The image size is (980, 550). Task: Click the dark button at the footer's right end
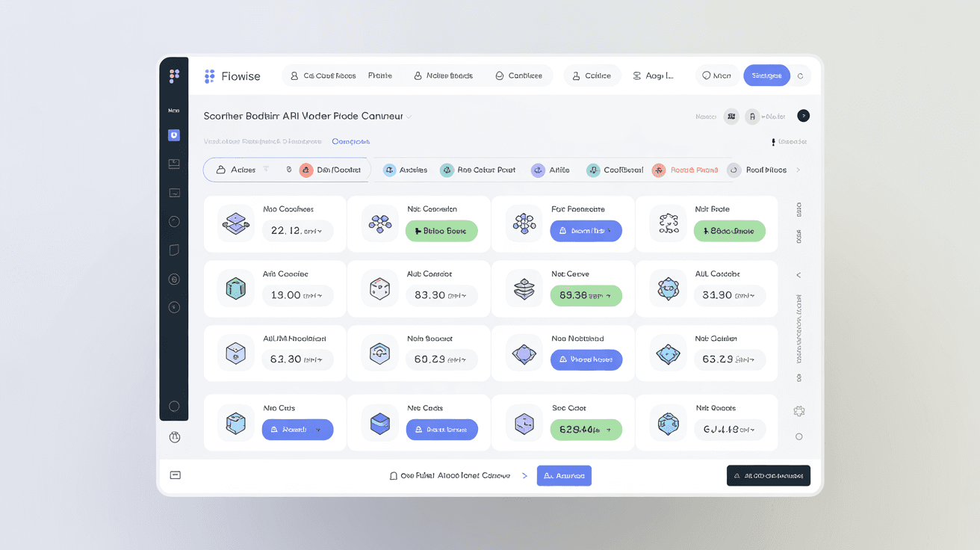pos(769,475)
